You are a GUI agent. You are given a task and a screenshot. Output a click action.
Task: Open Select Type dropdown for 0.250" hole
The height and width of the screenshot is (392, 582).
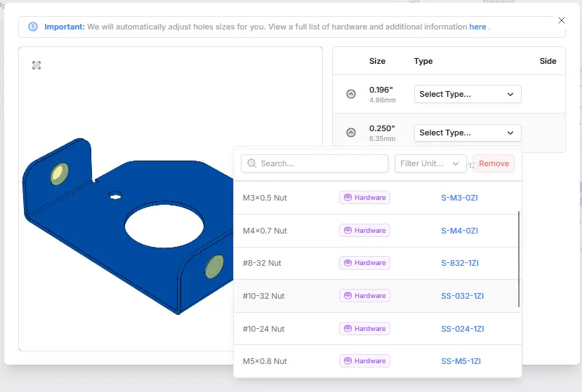(467, 133)
